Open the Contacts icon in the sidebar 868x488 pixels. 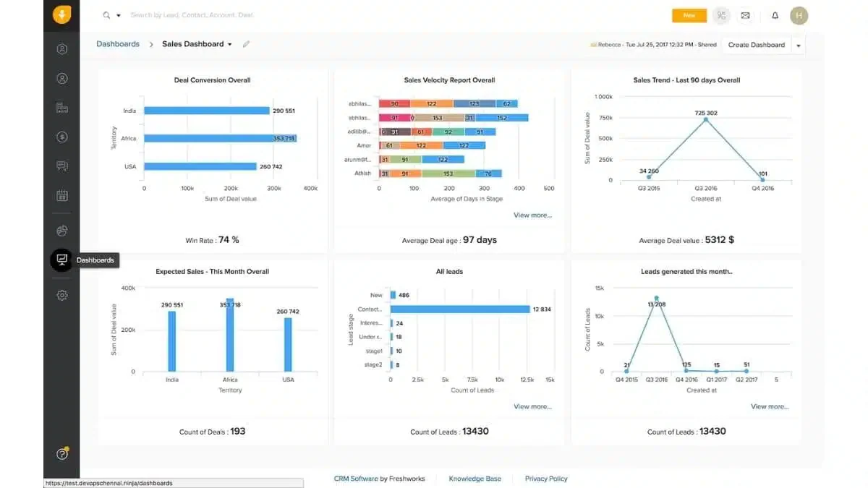tap(61, 79)
